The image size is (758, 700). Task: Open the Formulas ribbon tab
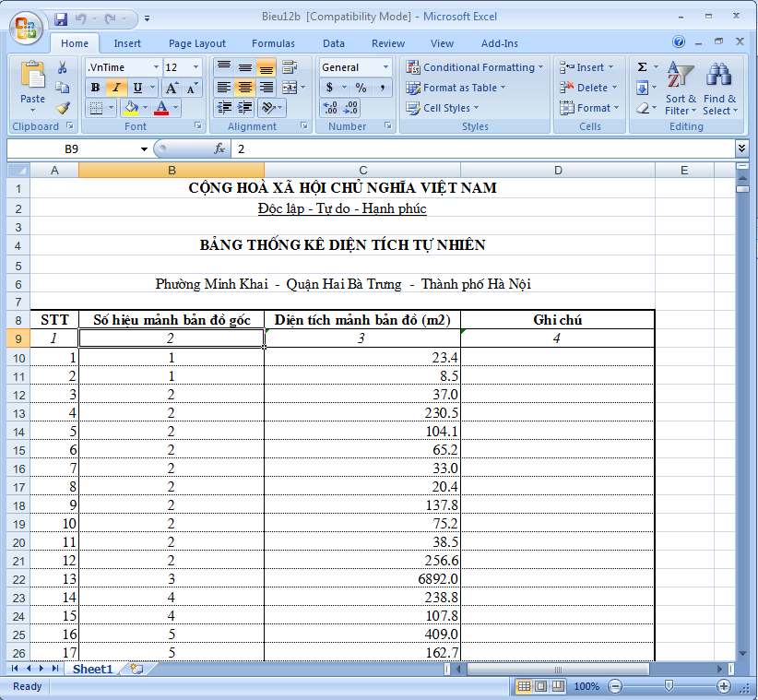273,43
